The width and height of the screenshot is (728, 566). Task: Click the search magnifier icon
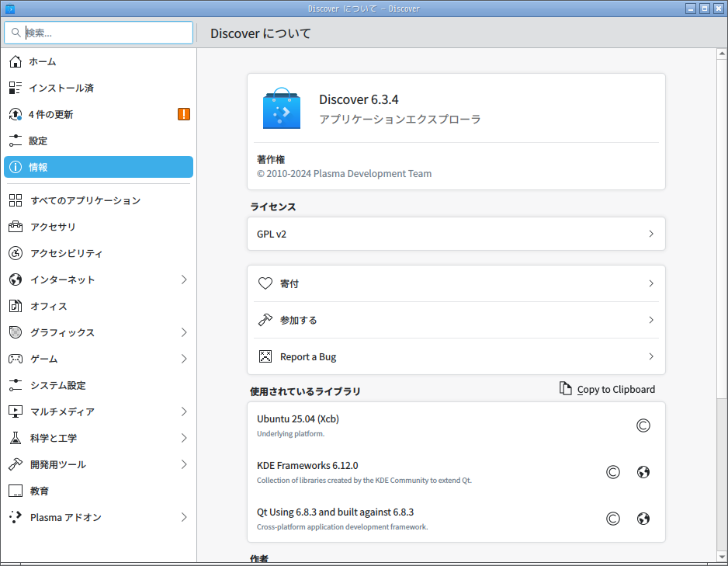pyautogui.click(x=16, y=33)
